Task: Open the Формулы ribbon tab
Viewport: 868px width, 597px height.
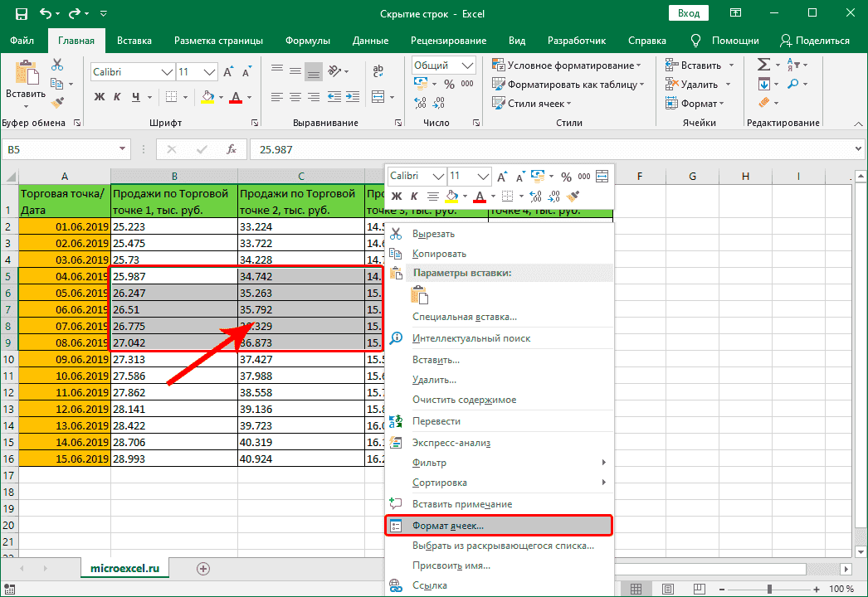Action: [x=308, y=41]
